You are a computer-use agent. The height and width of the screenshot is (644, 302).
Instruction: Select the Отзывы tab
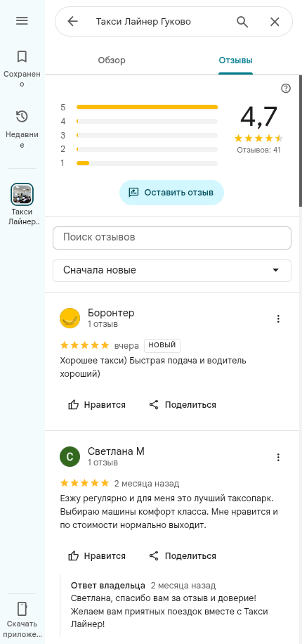235,60
